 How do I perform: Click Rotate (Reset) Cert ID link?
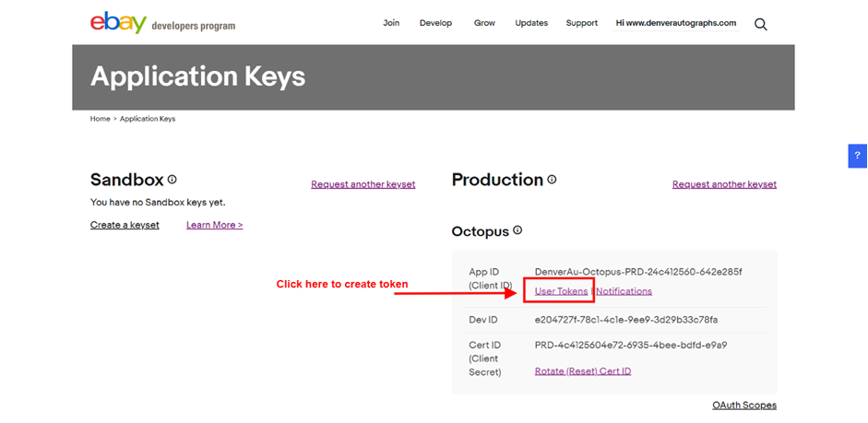(583, 371)
